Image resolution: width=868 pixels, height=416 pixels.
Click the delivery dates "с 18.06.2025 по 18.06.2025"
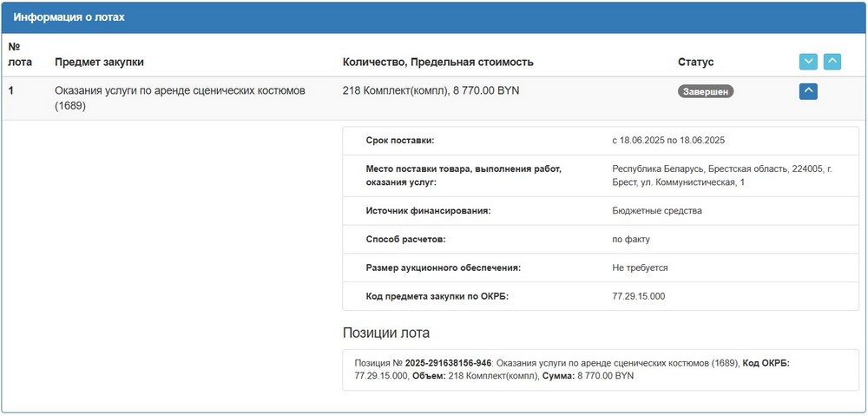pos(667,141)
